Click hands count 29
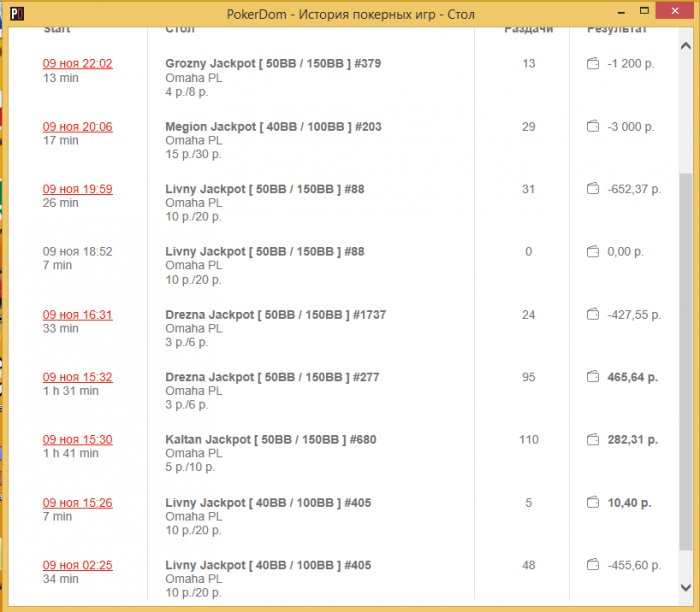 pyautogui.click(x=529, y=127)
